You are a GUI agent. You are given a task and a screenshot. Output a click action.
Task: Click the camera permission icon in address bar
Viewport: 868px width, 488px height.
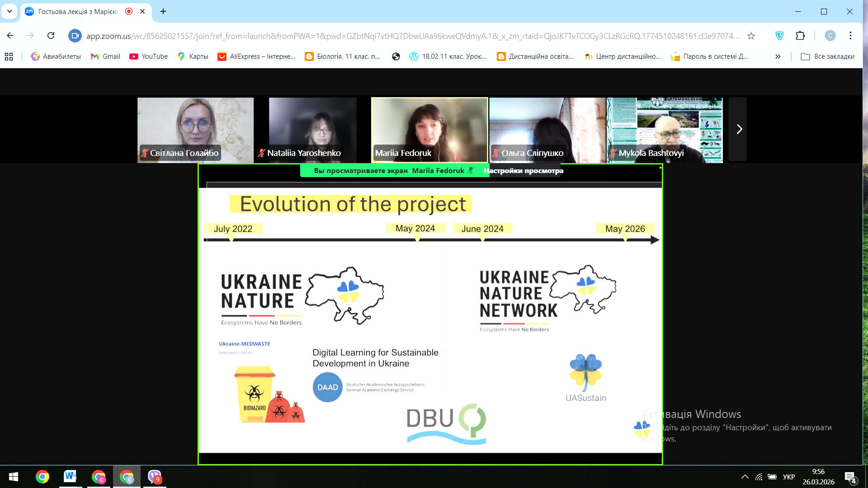point(75,36)
